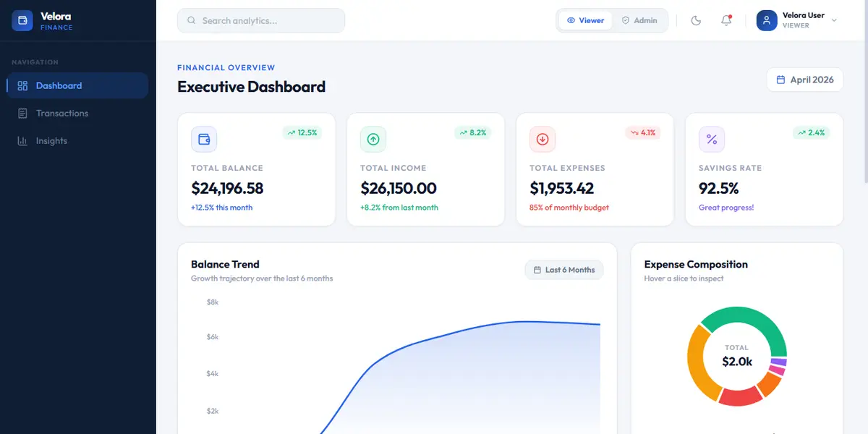The width and height of the screenshot is (868, 434).
Task: Click the $26,150.00 income value
Action: [x=399, y=189]
